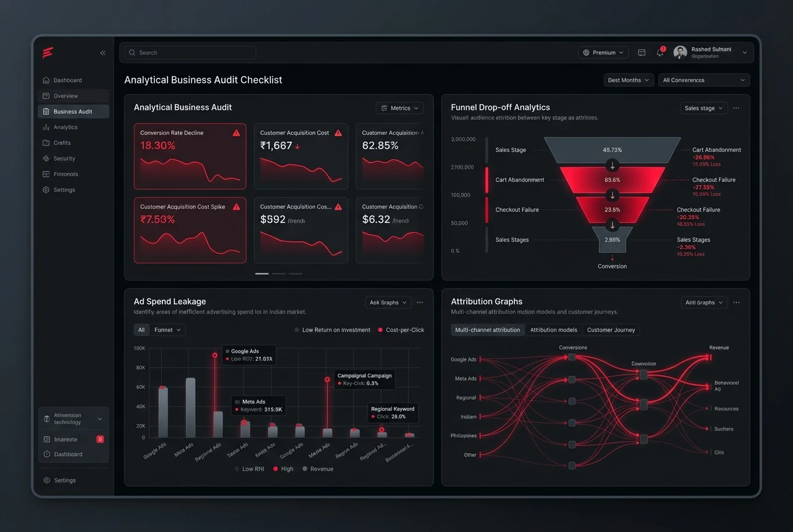This screenshot has height=532, width=793.
Task: Open the Premium dropdown
Action: [604, 53]
